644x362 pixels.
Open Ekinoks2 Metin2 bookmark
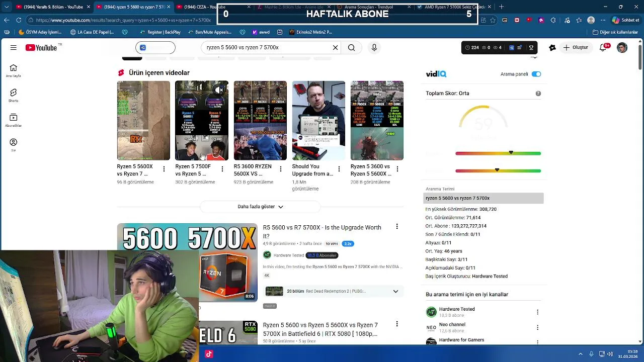click(310, 32)
